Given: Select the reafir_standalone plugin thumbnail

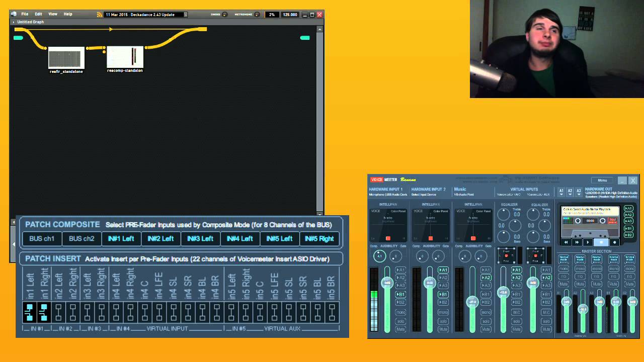Looking at the screenshot, I should pyautogui.click(x=66, y=58).
